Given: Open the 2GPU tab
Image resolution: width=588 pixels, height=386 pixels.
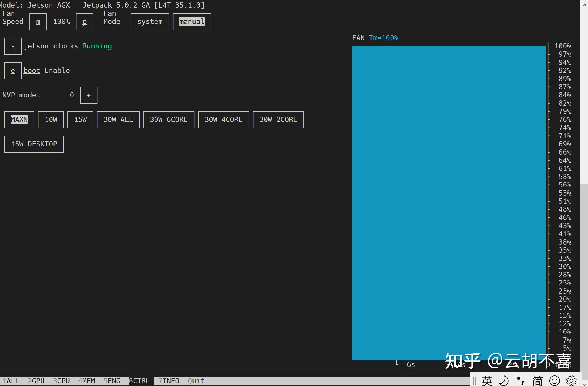Looking at the screenshot, I should pos(36,381).
